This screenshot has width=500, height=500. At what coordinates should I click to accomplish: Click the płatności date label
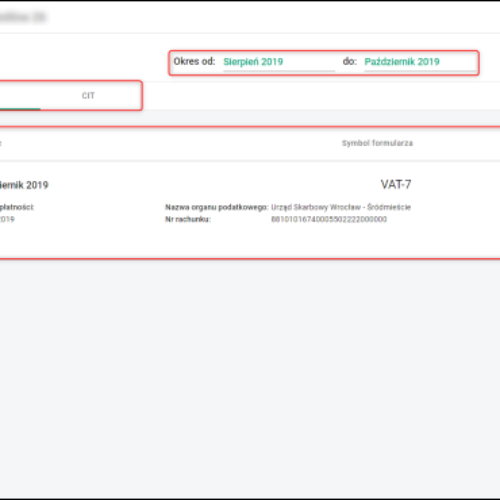[x=17, y=207]
